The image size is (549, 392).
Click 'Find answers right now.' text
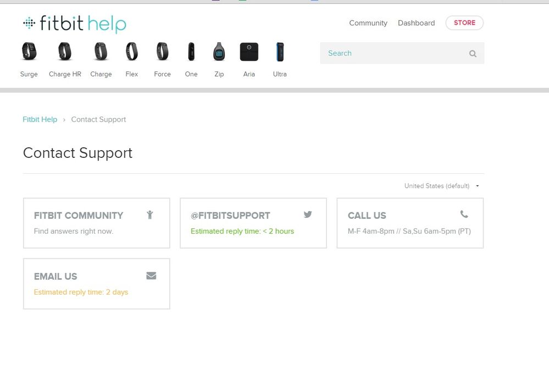pos(74,231)
